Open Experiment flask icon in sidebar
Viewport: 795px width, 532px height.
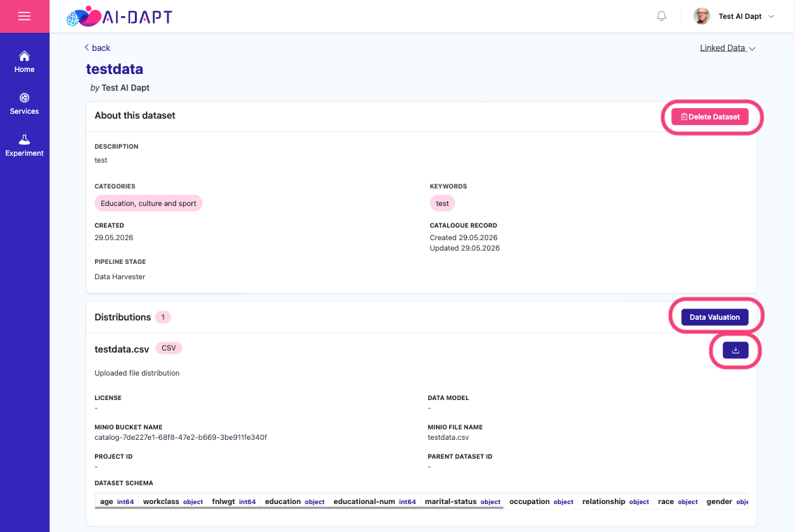click(24, 140)
